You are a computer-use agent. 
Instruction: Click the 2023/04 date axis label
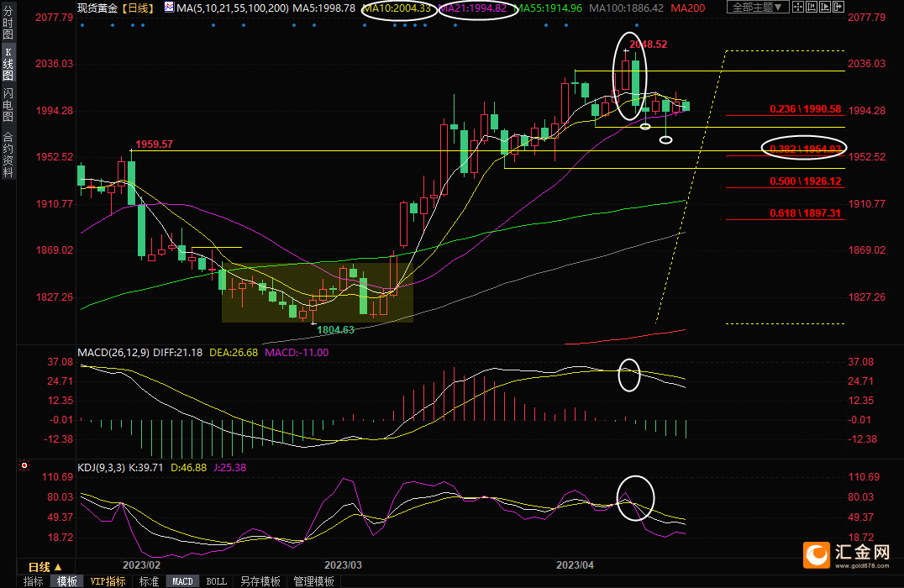click(x=575, y=565)
